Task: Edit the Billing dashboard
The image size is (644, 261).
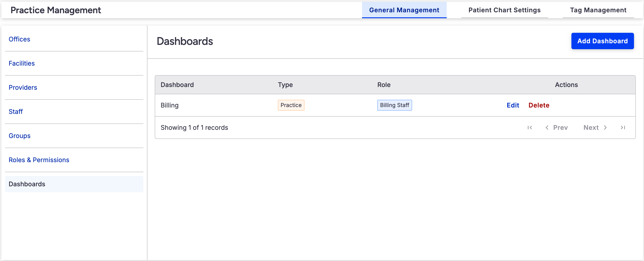Action: (513, 105)
